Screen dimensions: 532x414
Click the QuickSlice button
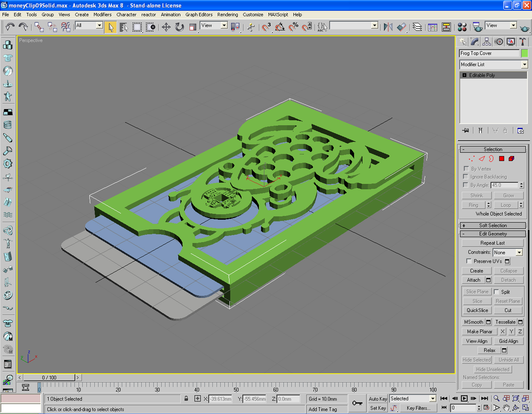(477, 310)
